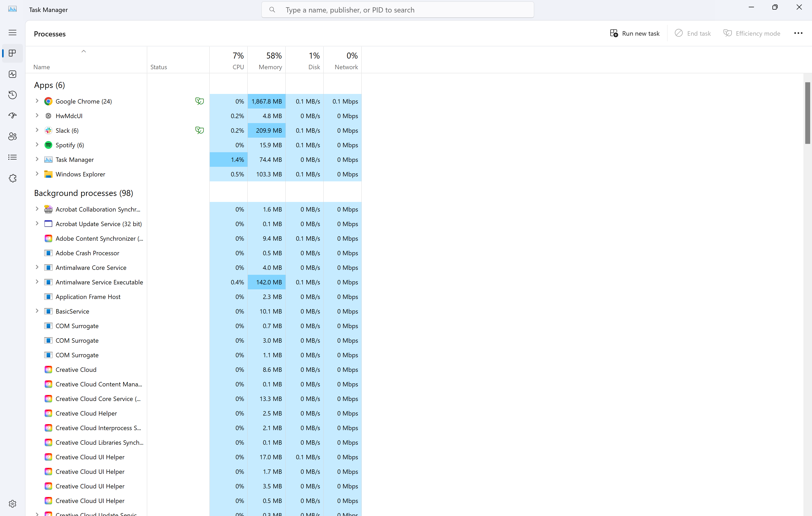Click the search magnifier icon
812x516 pixels.
[x=272, y=10]
